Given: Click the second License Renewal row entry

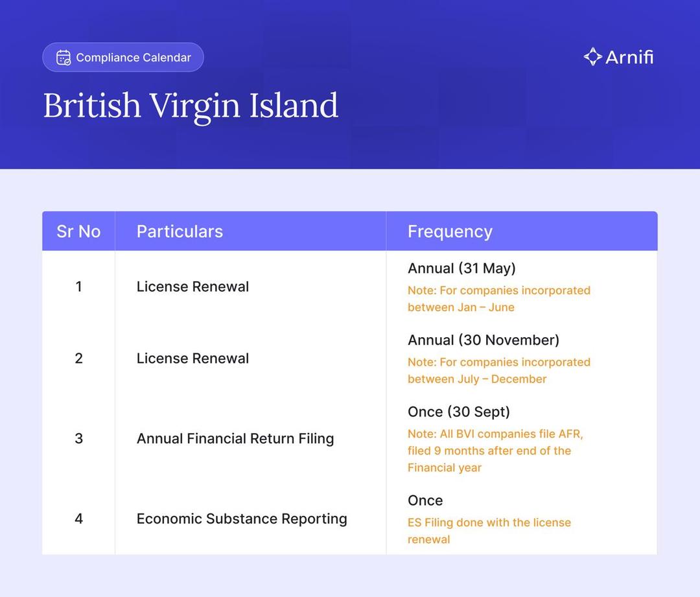Looking at the screenshot, I should (192, 358).
